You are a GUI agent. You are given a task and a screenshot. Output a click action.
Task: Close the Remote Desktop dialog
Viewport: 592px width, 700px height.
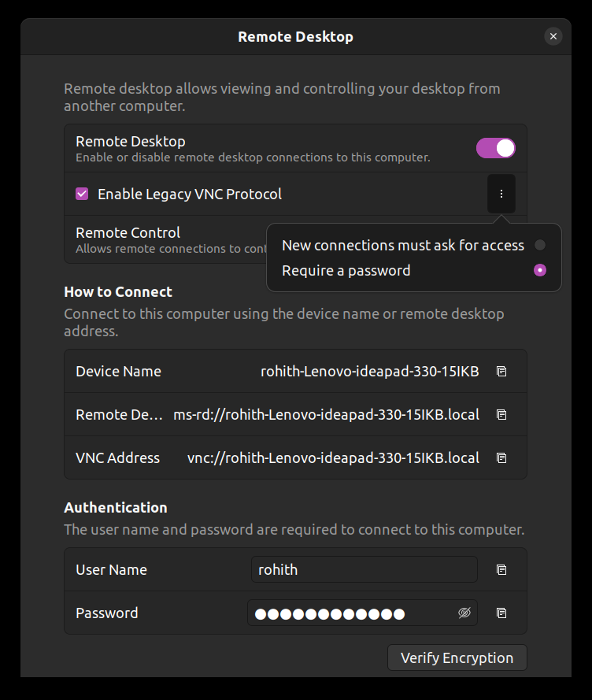553,36
